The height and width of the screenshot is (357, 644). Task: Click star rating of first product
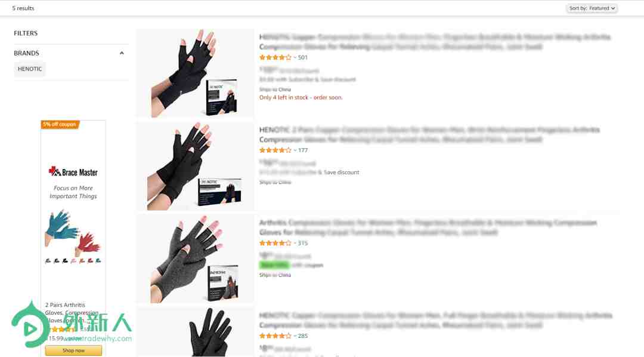[x=275, y=57]
